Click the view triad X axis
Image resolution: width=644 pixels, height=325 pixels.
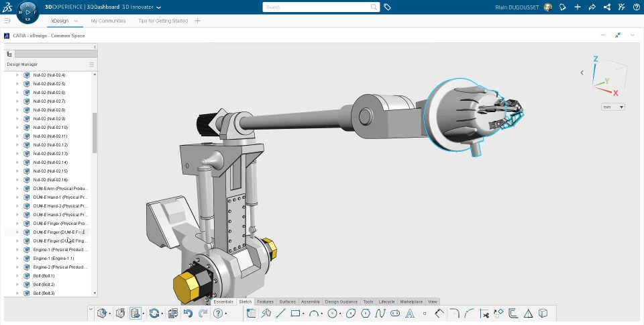[616, 93]
